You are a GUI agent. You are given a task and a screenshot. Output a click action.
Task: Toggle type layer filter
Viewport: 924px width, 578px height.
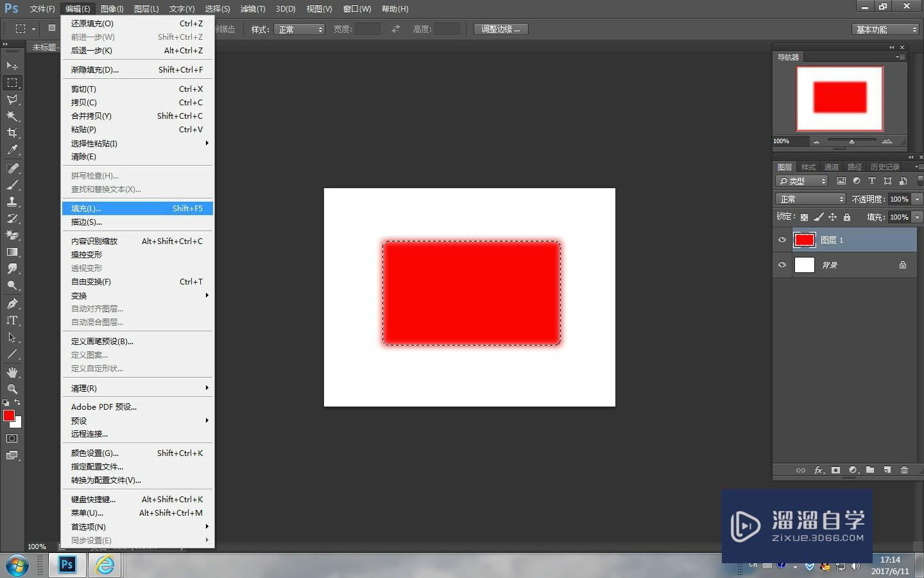tap(871, 181)
